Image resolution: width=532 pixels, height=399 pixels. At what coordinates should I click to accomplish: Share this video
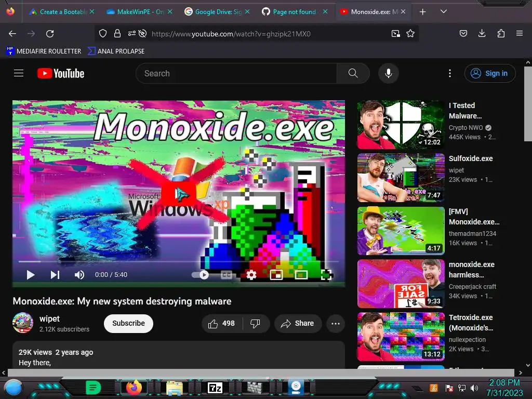click(x=298, y=323)
